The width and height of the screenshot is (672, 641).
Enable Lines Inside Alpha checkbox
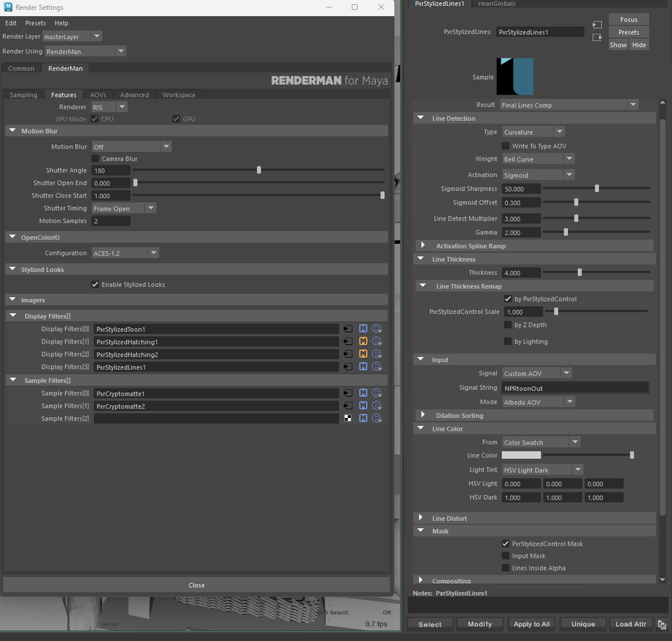506,568
